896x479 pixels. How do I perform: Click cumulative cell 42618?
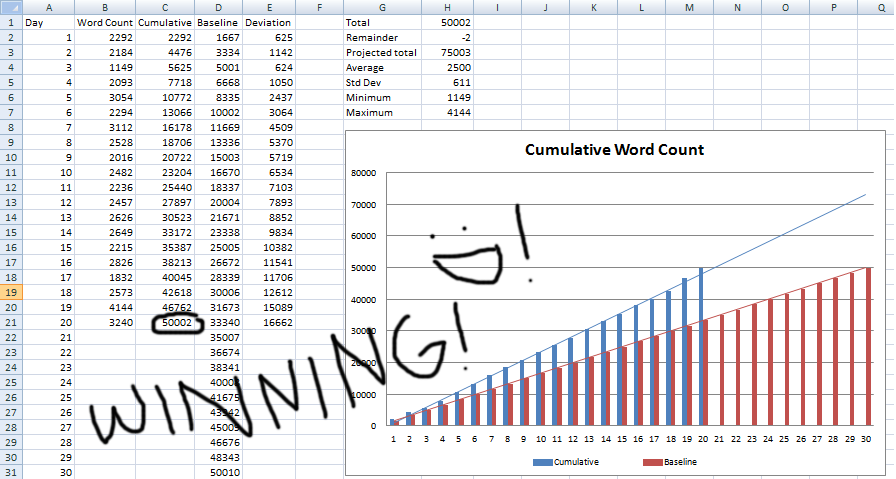coord(165,292)
